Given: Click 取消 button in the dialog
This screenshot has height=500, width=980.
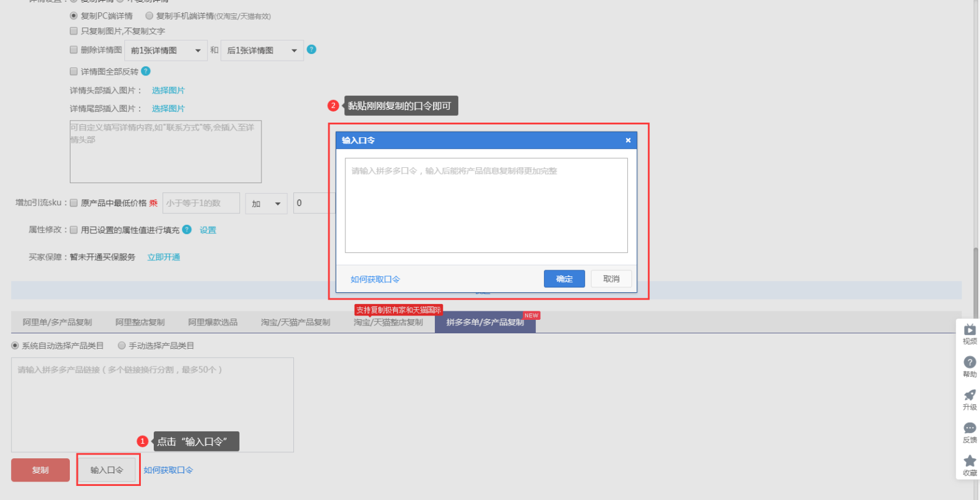Looking at the screenshot, I should [x=611, y=279].
